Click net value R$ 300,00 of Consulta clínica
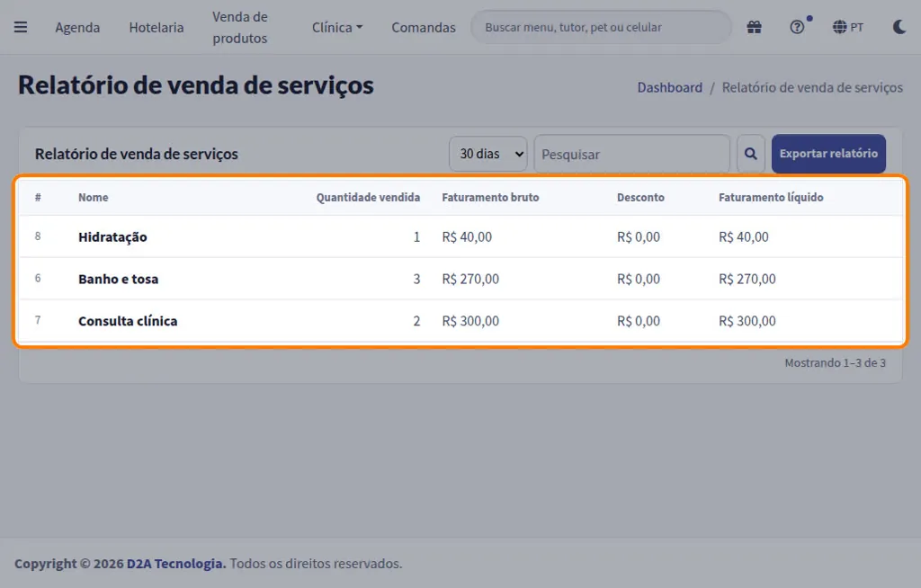 (747, 321)
